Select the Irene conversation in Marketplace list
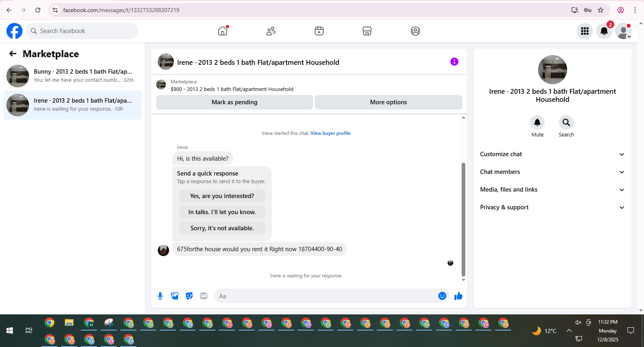The width and height of the screenshot is (644, 347). point(72,105)
